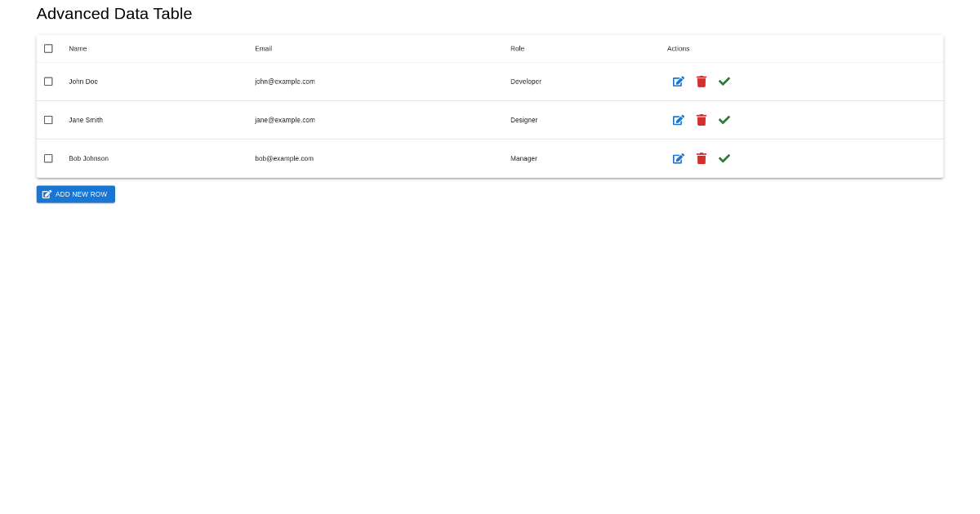
Task: Click the Actions column header
Action: click(x=678, y=48)
